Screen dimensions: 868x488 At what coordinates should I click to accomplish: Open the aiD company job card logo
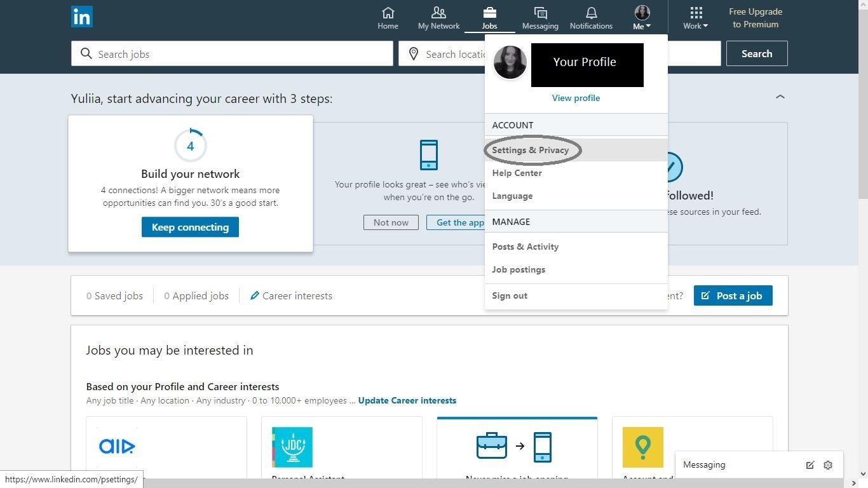click(117, 447)
